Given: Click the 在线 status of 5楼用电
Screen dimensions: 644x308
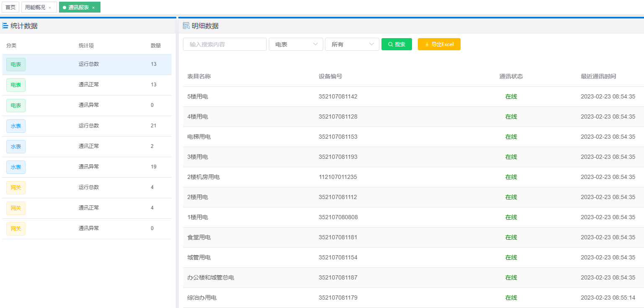Looking at the screenshot, I should pos(511,96).
